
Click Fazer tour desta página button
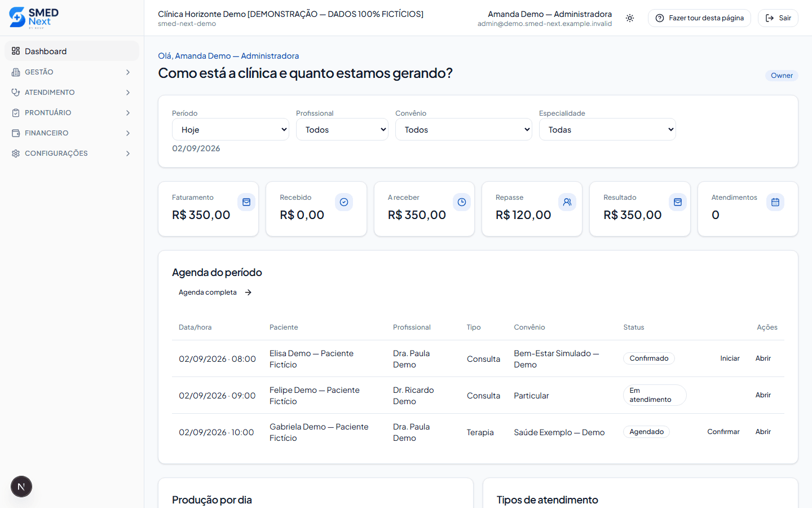pyautogui.click(x=699, y=18)
